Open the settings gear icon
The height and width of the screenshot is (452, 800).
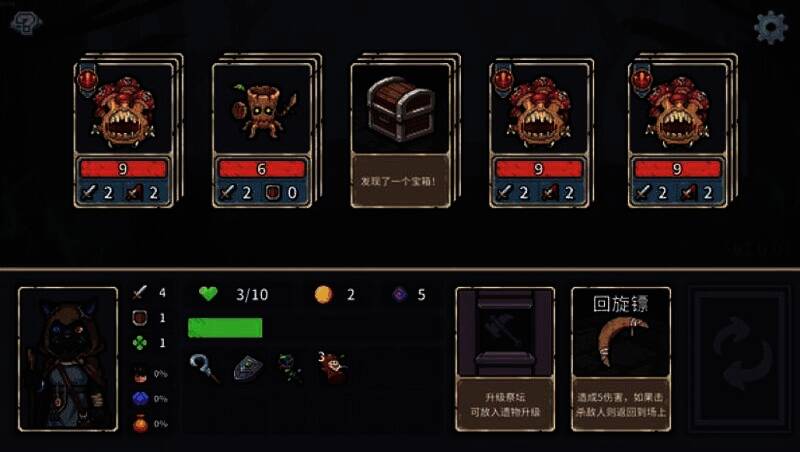(771, 26)
